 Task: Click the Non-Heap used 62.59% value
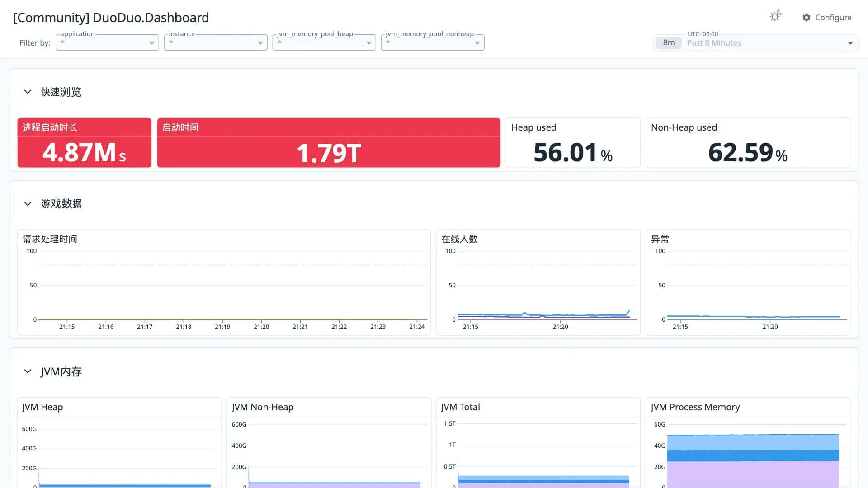click(x=748, y=153)
